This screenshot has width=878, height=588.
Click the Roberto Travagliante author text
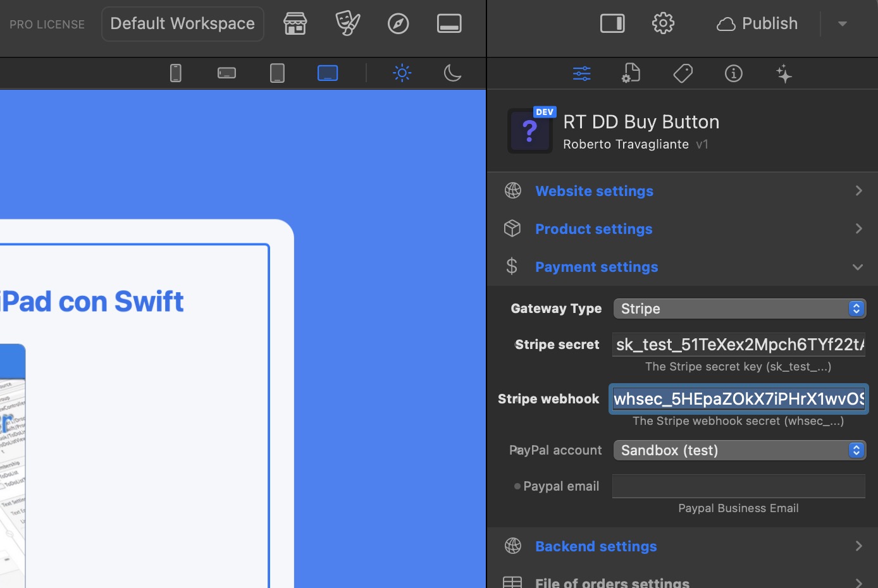pyautogui.click(x=626, y=144)
